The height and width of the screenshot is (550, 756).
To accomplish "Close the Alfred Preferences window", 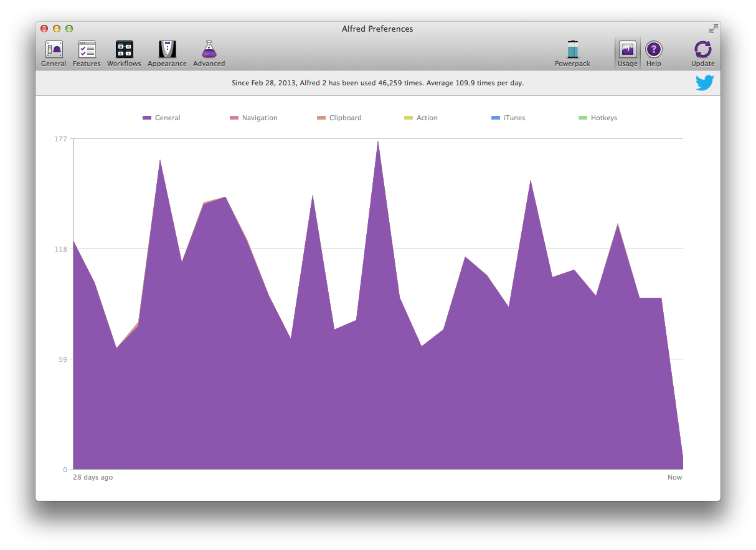I will (x=44, y=29).
